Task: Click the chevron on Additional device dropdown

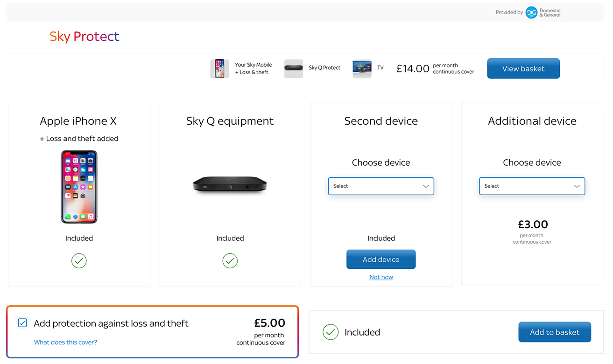Action: 577,186
